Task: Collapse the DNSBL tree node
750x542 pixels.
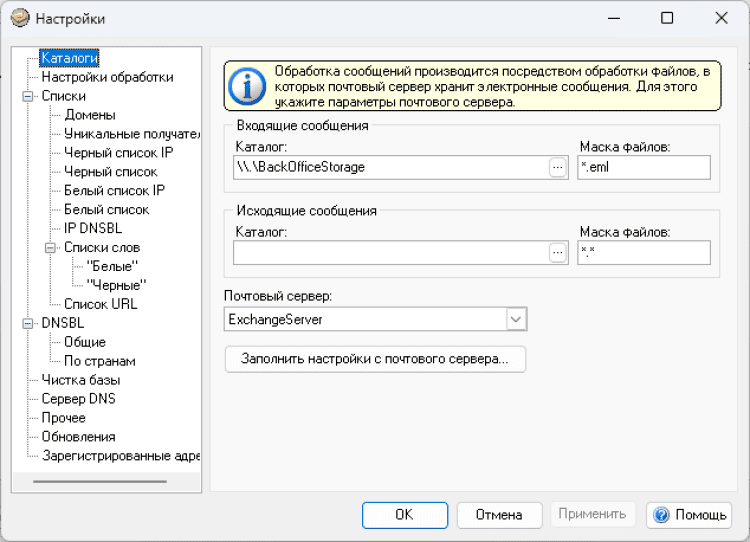Action: coord(27,323)
